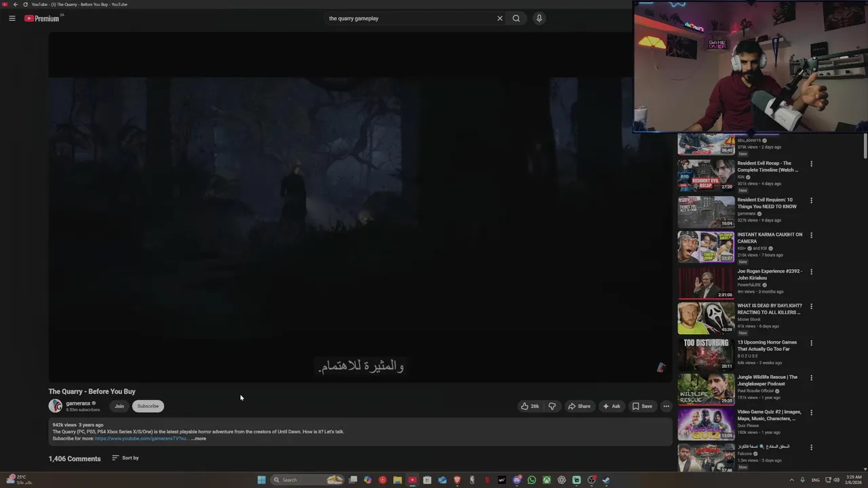This screenshot has width=868, height=488.
Task: Open gameranx channel name link
Action: point(78,403)
